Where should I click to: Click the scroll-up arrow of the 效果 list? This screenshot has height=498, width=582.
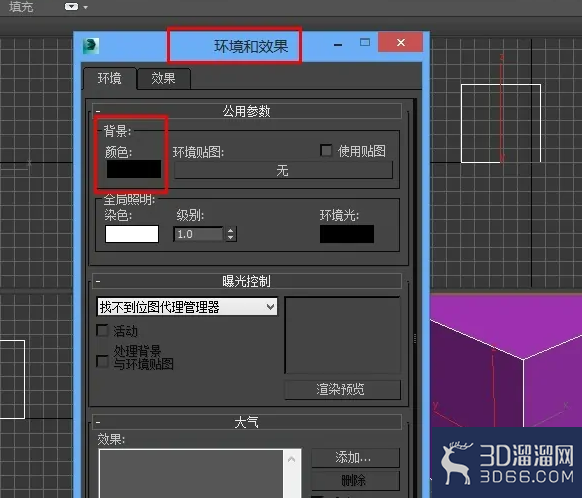292,459
